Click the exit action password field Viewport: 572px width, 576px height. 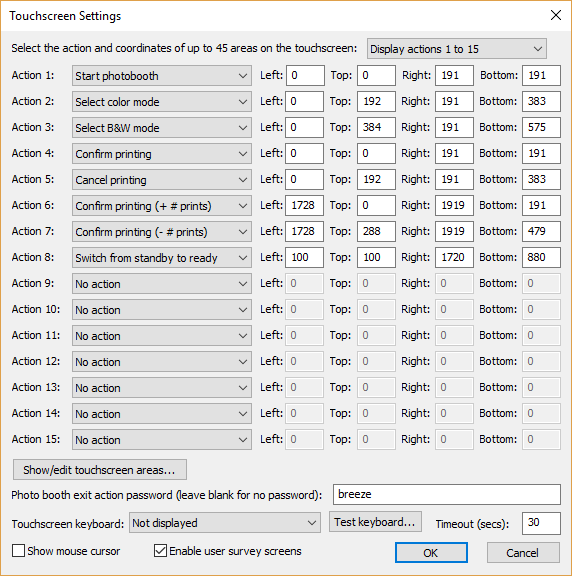pyautogui.click(x=447, y=494)
